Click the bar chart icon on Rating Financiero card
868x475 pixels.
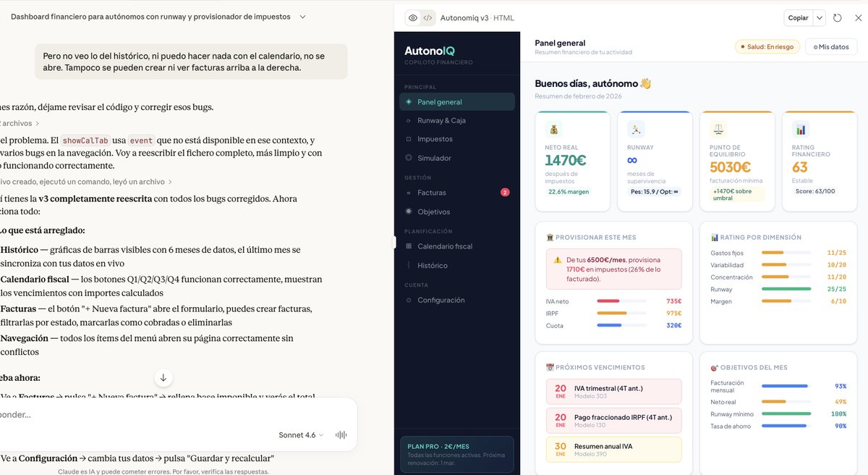tap(801, 130)
